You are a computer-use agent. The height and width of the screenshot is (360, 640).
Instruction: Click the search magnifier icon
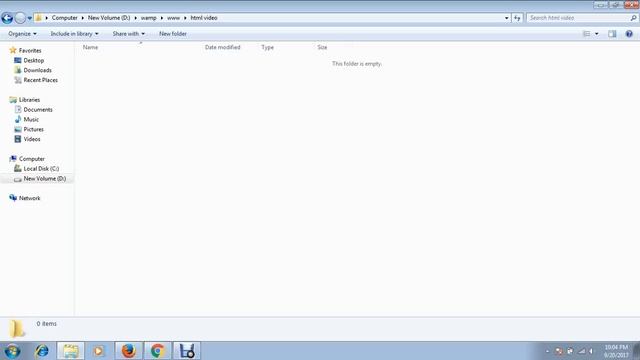[633, 18]
